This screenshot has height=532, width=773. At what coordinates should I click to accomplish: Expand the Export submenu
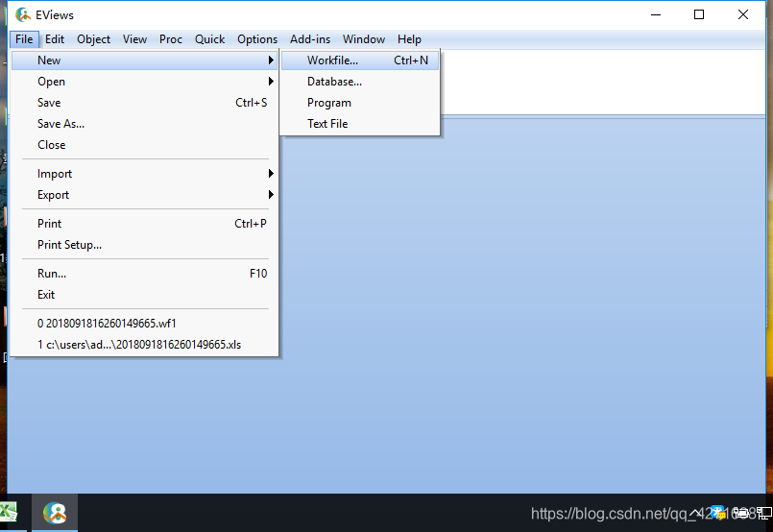click(x=145, y=195)
